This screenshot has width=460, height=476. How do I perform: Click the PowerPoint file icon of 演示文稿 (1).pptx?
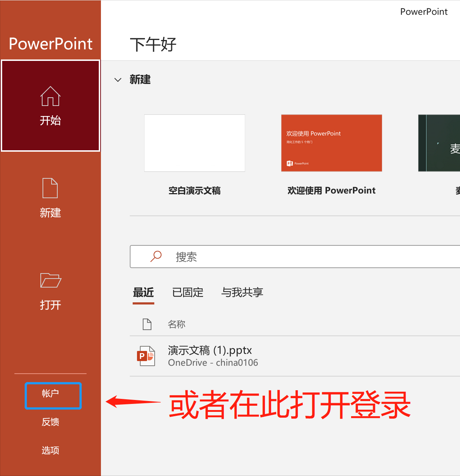click(146, 356)
